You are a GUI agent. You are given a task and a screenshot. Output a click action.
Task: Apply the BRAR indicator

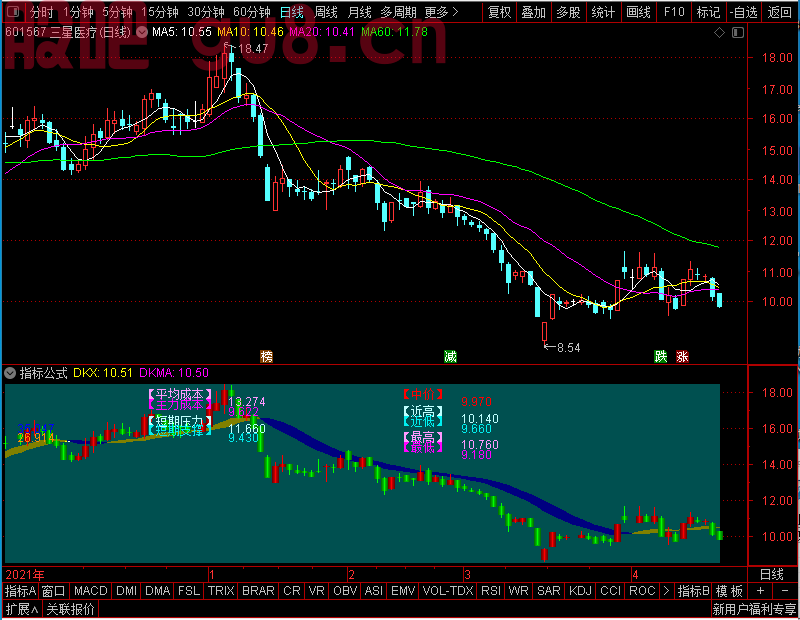coord(258,590)
